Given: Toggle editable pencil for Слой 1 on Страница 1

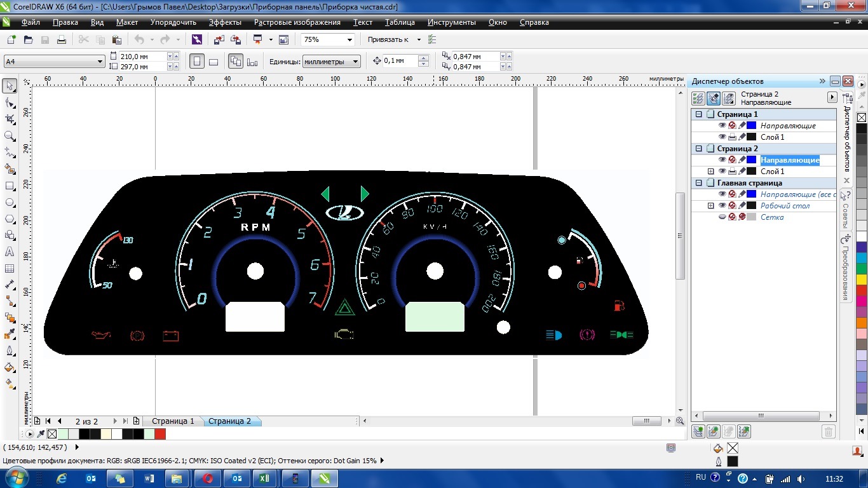Looking at the screenshot, I should coord(742,137).
